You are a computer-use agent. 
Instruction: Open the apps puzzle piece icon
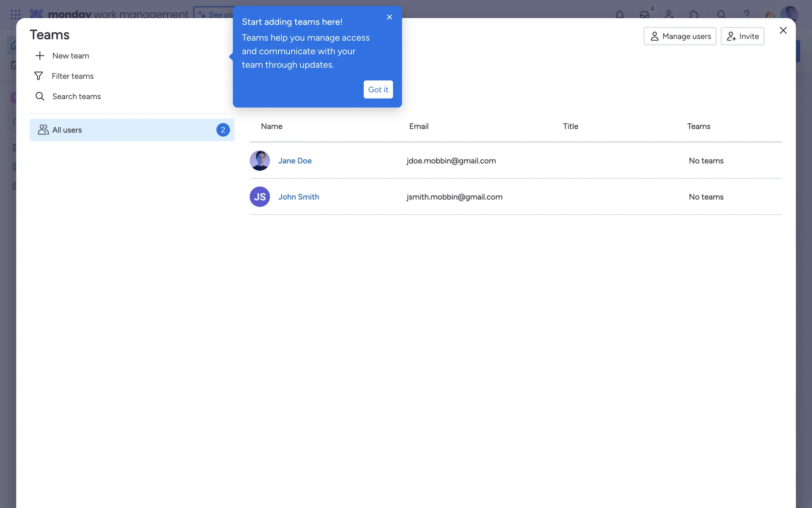click(694, 14)
